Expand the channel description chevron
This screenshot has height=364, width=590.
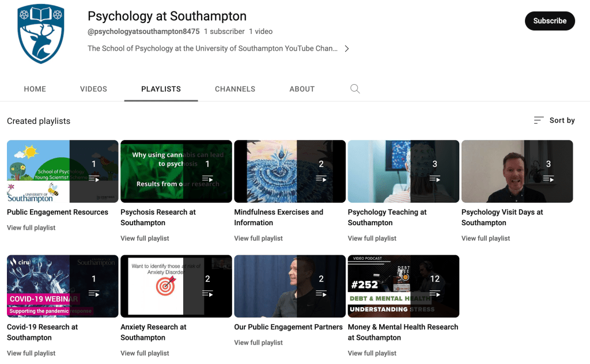click(347, 49)
